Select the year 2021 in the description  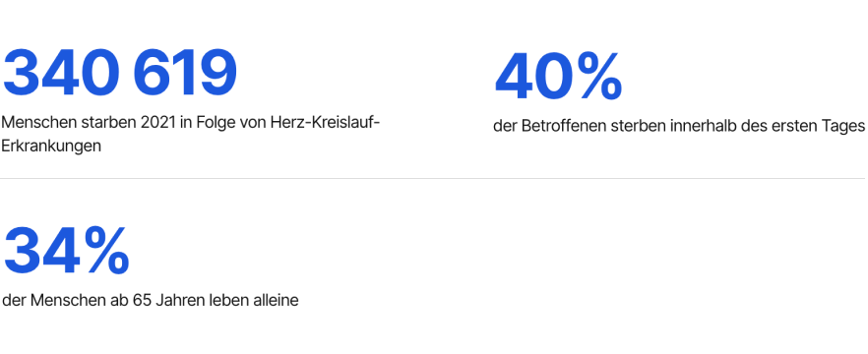(157, 122)
